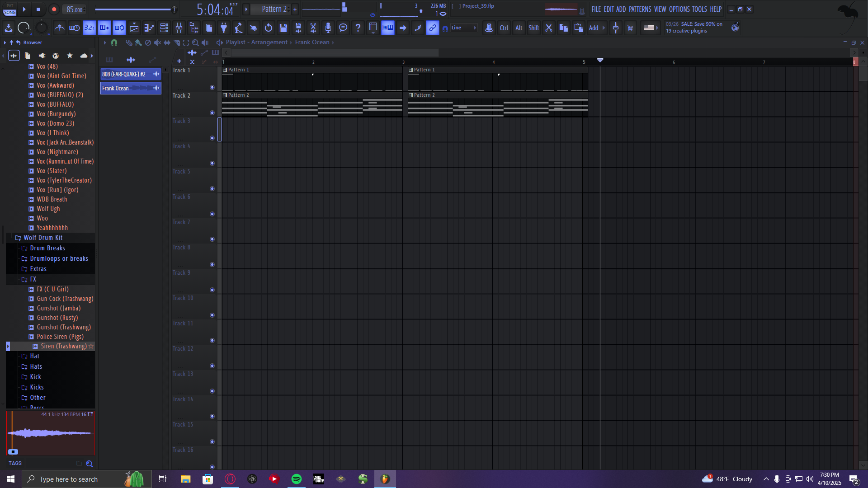Click the typing keyboard to piano icon
Image resolution: width=868 pixels, height=488 pixels.
click(388, 28)
